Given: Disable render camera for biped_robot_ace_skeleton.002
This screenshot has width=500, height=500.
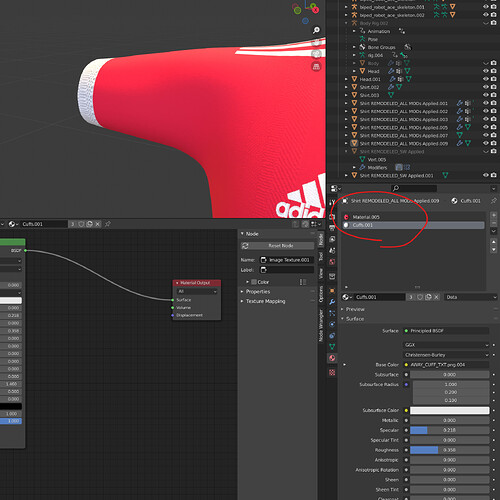Looking at the screenshot, I should (x=494, y=15).
